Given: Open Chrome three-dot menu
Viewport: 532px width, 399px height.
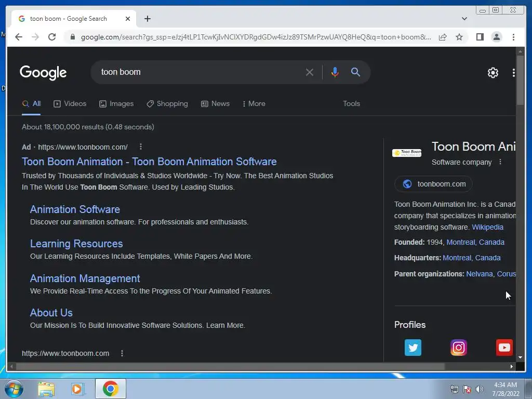Looking at the screenshot, I should [513, 37].
